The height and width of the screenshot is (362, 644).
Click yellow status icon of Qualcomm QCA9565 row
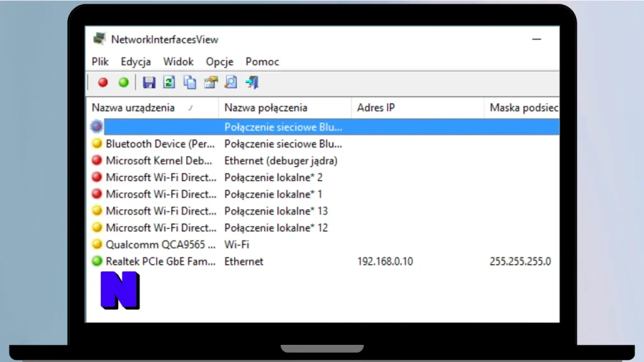(96, 244)
